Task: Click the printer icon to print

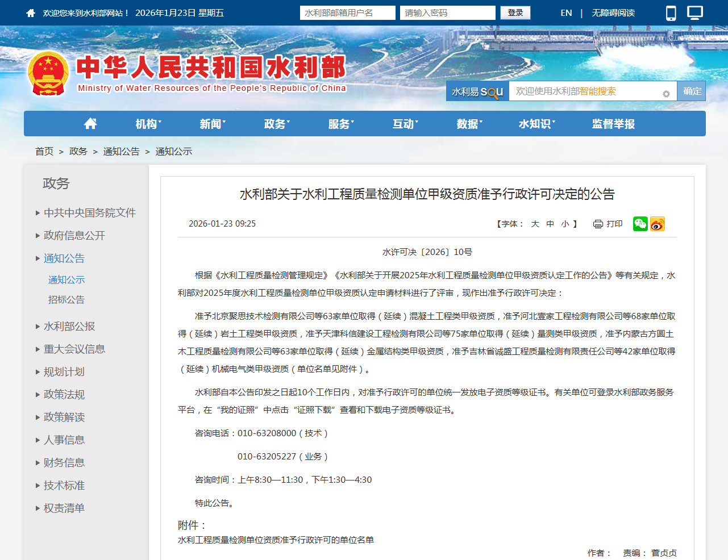Action: (x=598, y=224)
